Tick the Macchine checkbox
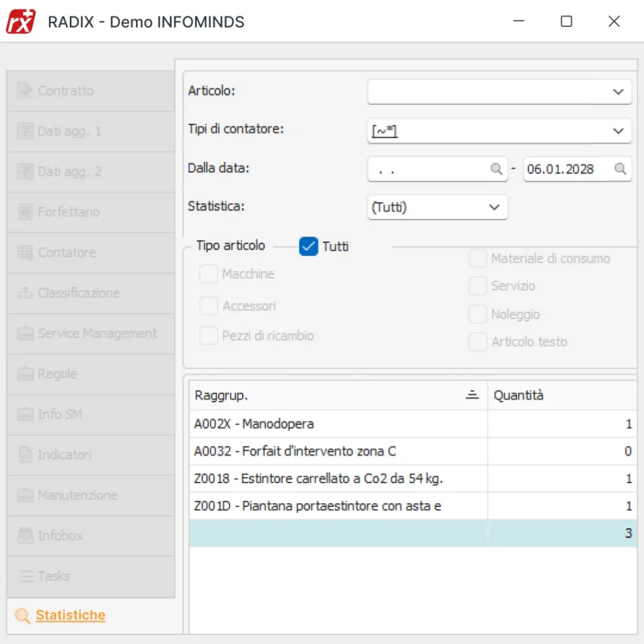 [x=208, y=274]
